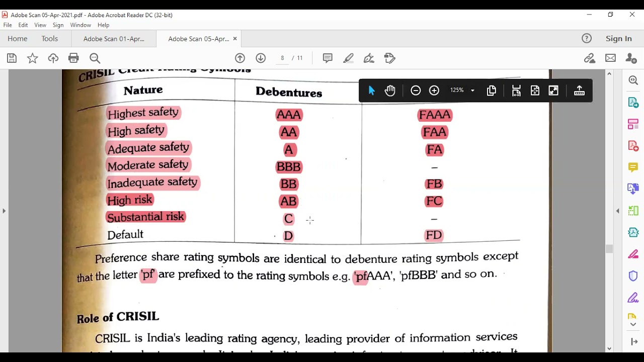The height and width of the screenshot is (362, 644).
Task: Open Create PDF tool in right pane
Action: (633, 146)
